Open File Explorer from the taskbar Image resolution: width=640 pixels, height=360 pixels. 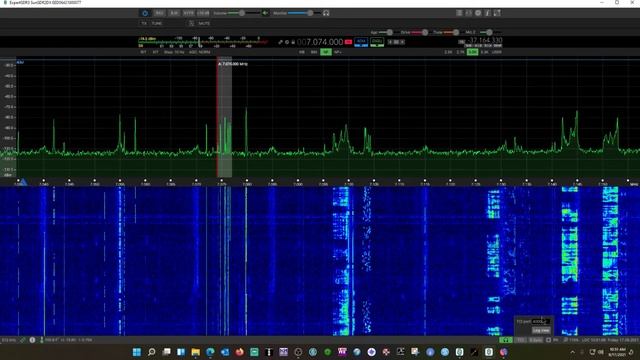tap(196, 352)
